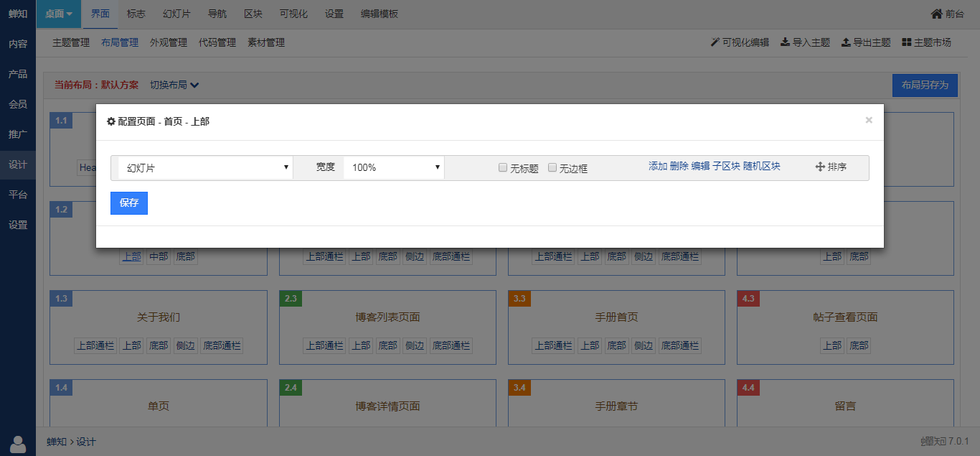
Task: Open 素材管理 in the submenu
Action: [x=266, y=42]
